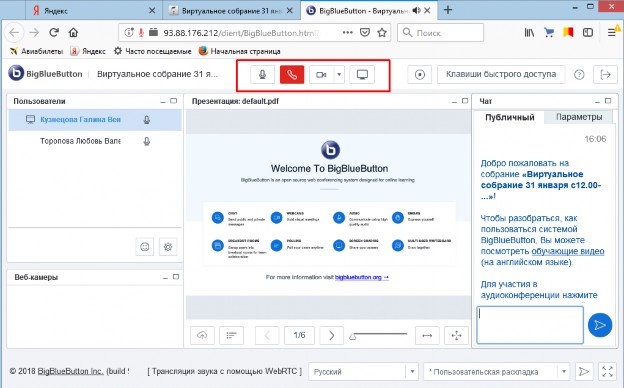Minimize the Веб-камеры panel
Screen dimensions: 624x388
(x=165, y=277)
